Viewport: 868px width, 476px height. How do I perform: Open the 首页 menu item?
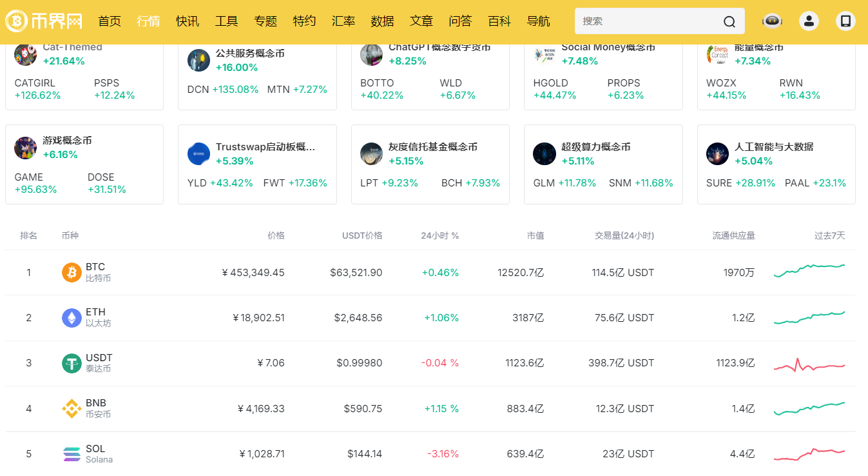(110, 21)
